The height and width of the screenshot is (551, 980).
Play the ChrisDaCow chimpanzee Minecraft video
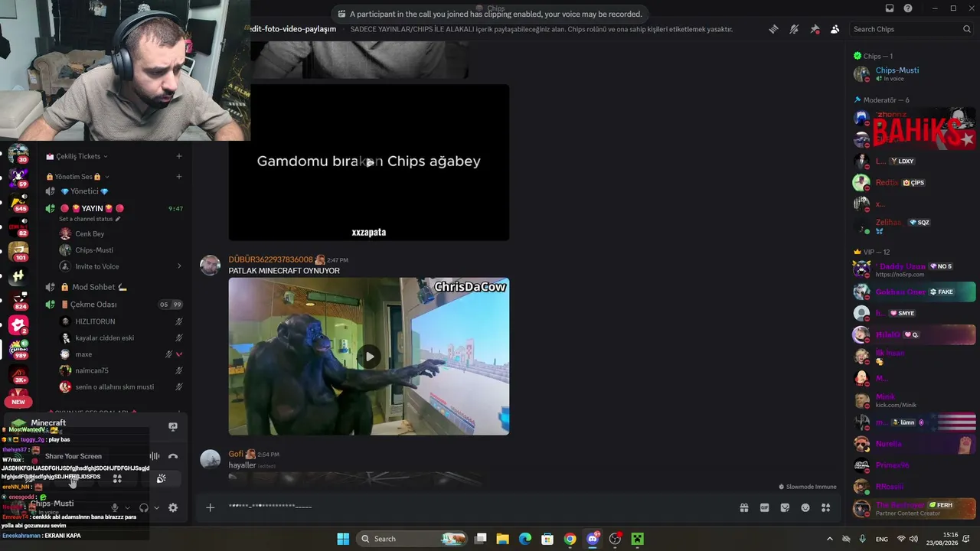[x=369, y=356]
